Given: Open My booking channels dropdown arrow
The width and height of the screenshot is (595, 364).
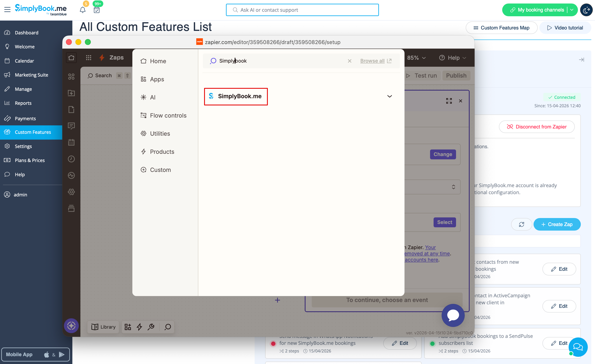Looking at the screenshot, I should (572, 10).
